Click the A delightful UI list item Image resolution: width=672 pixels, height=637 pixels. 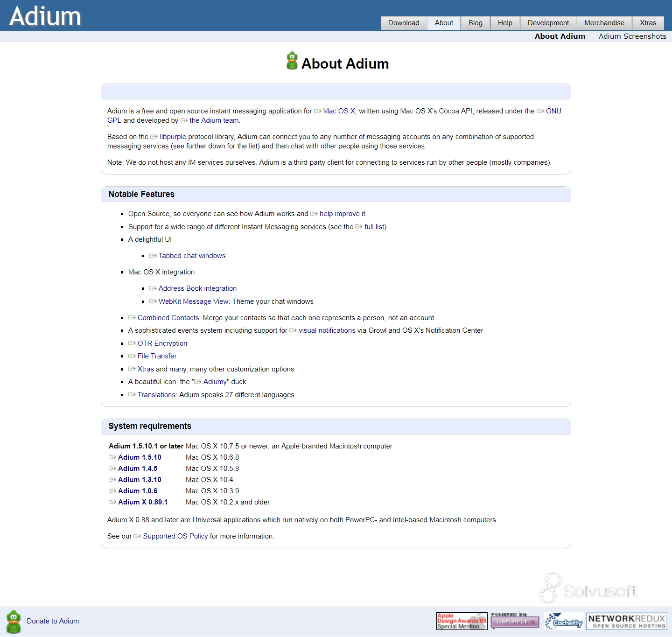150,239
